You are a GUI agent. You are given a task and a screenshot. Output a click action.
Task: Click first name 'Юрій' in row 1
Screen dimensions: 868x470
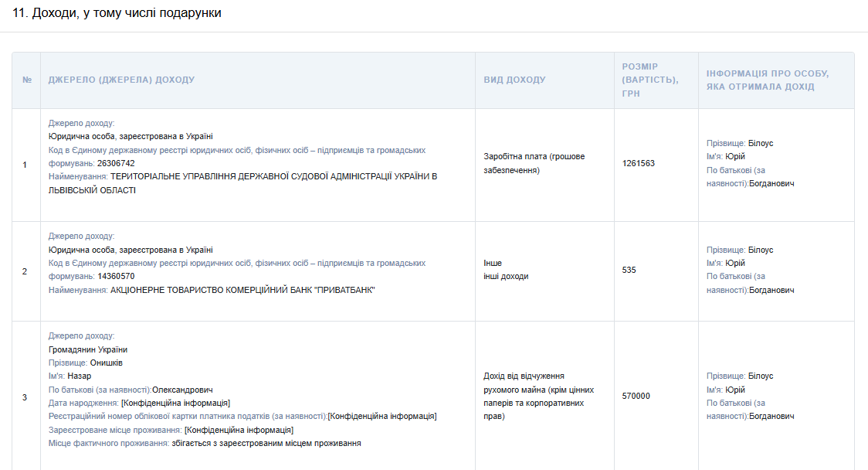pos(735,157)
